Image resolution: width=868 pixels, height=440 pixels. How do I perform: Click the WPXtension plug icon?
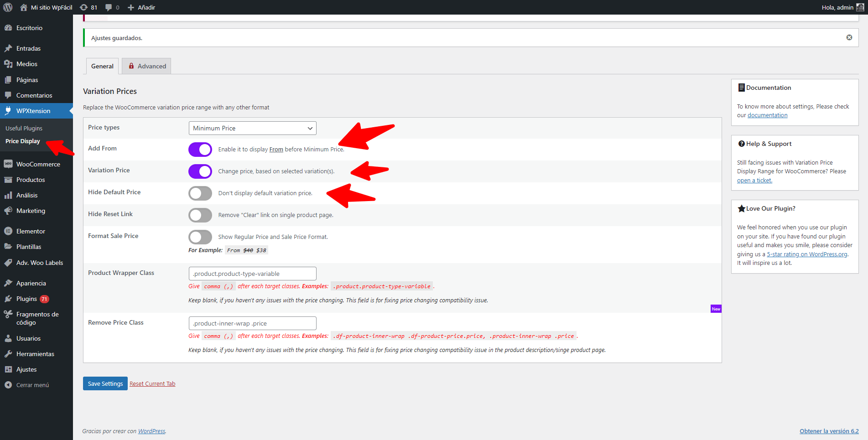8,111
